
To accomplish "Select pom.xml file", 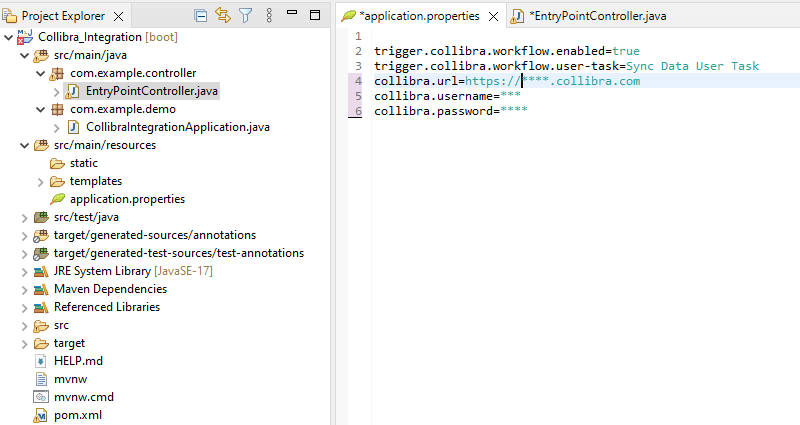I will click(78, 415).
